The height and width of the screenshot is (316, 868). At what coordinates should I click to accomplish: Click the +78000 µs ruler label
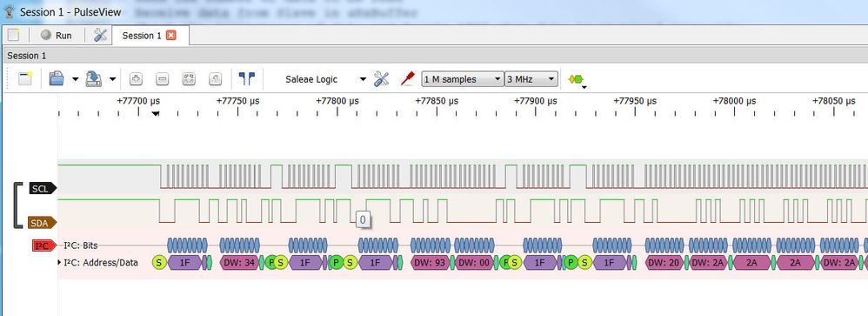(x=734, y=101)
